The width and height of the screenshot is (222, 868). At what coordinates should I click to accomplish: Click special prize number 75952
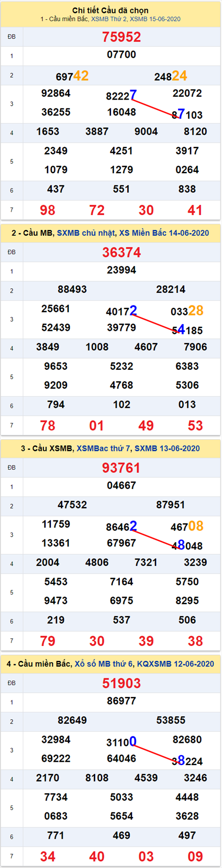[122, 37]
